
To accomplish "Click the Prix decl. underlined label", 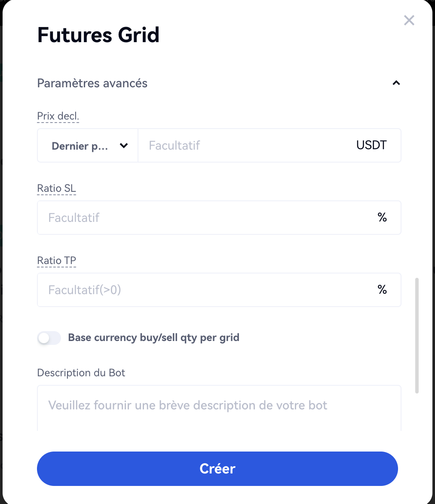I will tap(58, 116).
